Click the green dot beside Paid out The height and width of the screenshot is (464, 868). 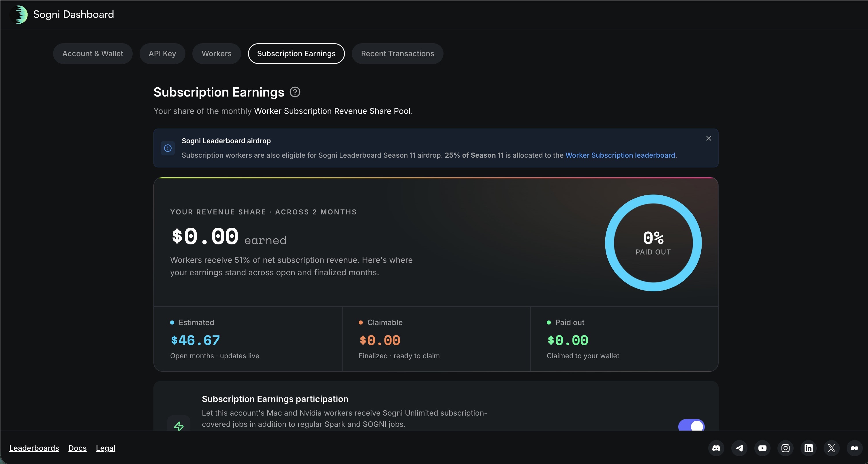click(x=548, y=322)
